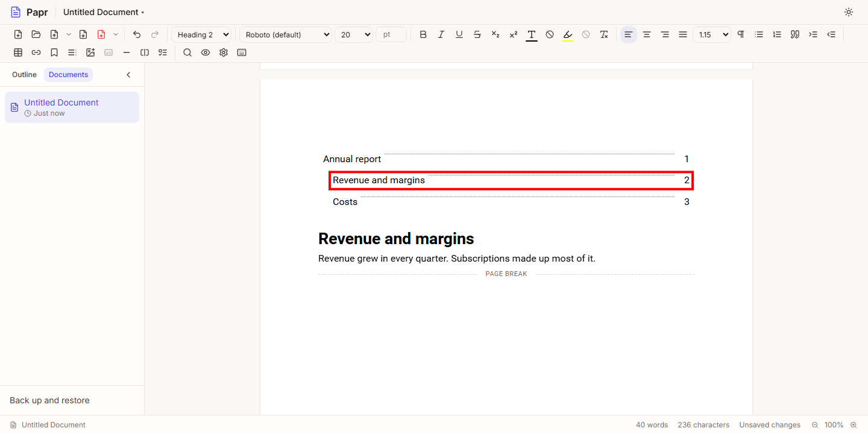Switch to the Outline tab
The height and width of the screenshot is (434, 868).
click(24, 75)
